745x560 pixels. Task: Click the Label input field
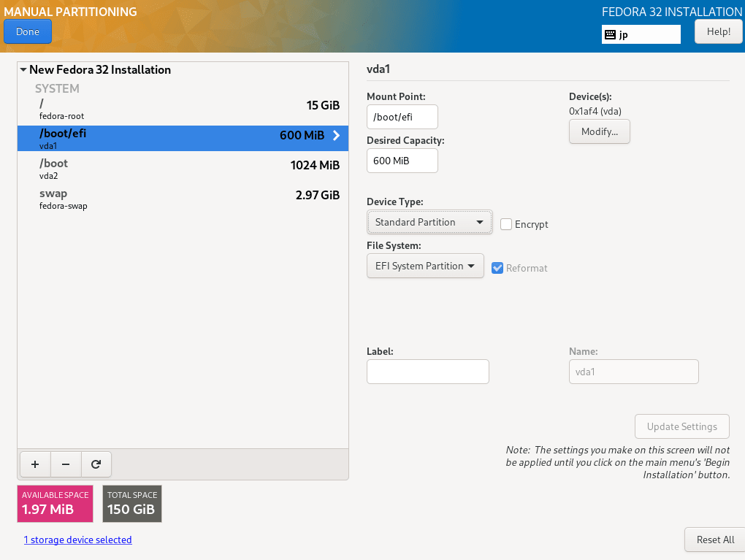[427, 372]
